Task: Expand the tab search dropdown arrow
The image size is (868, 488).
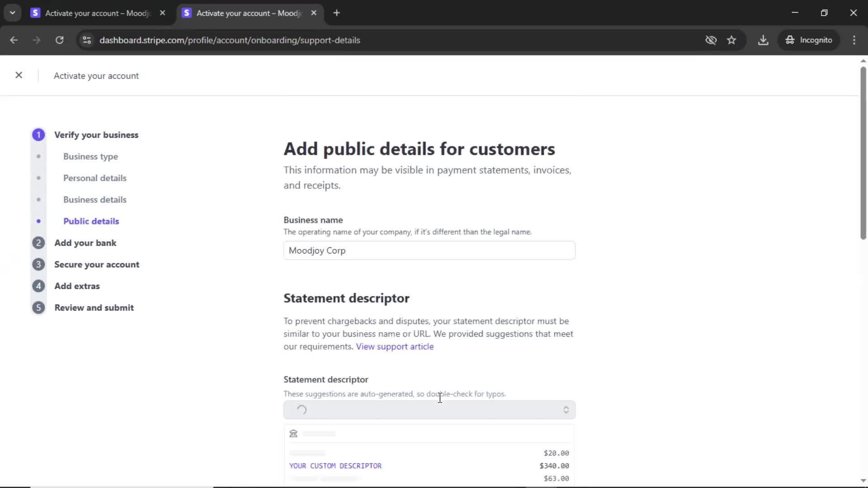Action: pos(13,13)
